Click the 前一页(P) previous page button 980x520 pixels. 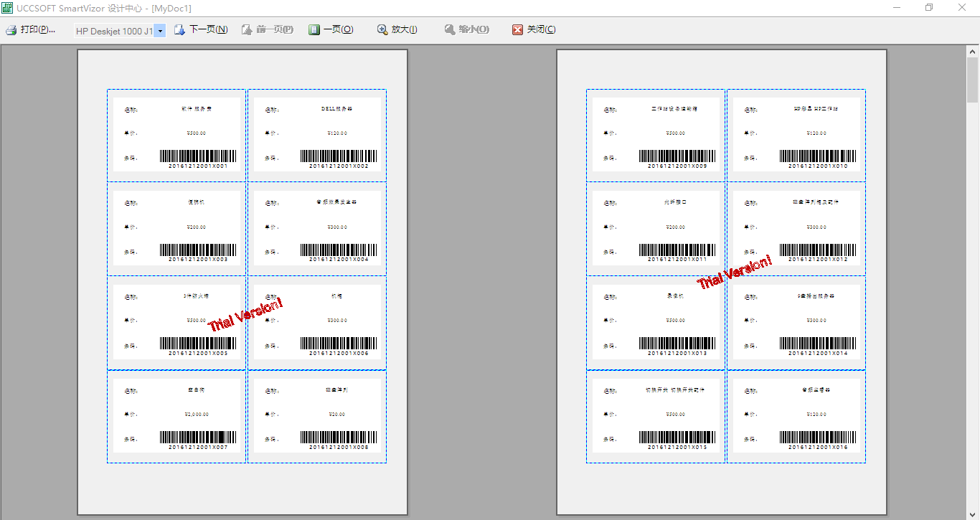[x=267, y=29]
